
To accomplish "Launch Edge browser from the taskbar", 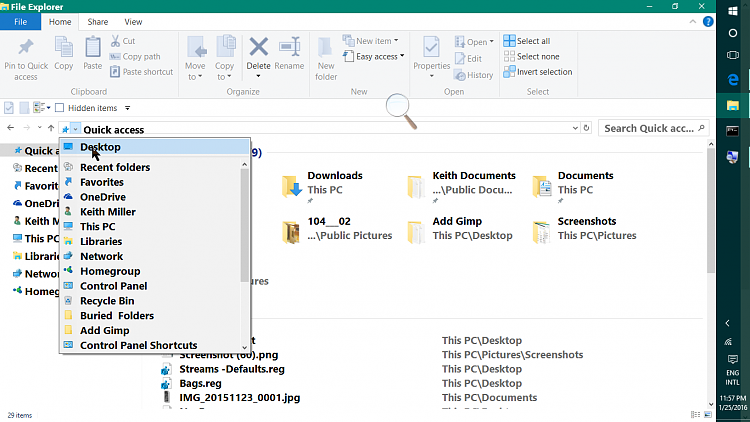I will pyautogui.click(x=733, y=80).
